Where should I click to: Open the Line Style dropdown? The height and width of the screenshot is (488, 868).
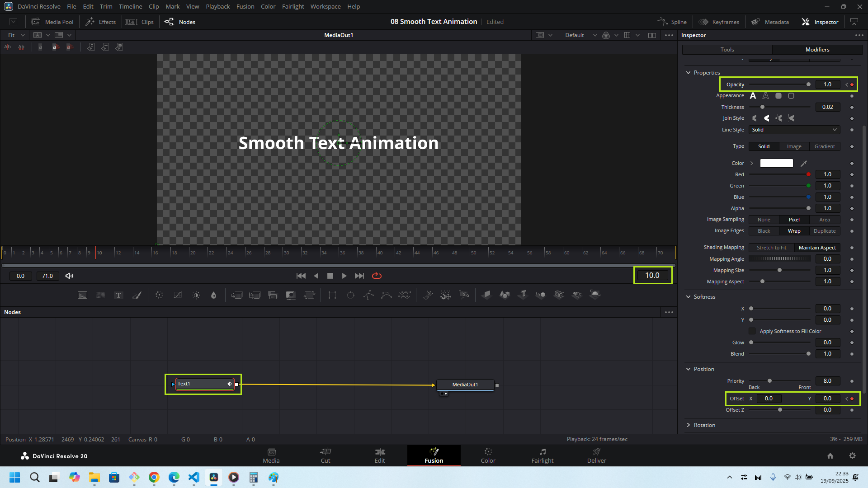pos(794,130)
